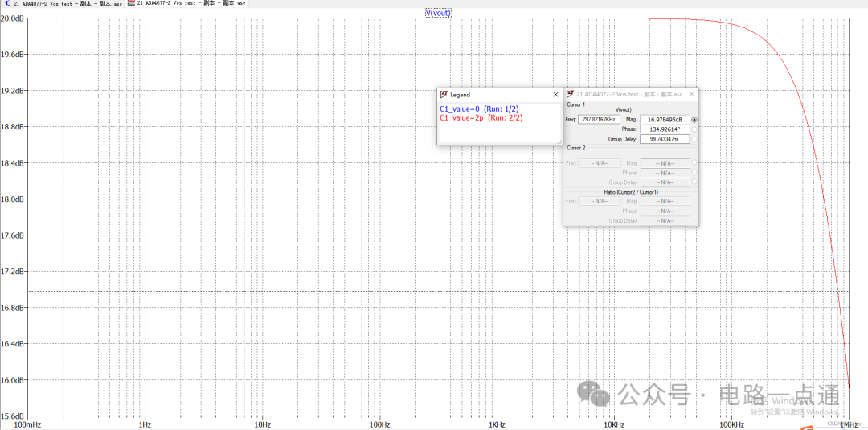Close the cursor readout window

click(692, 94)
